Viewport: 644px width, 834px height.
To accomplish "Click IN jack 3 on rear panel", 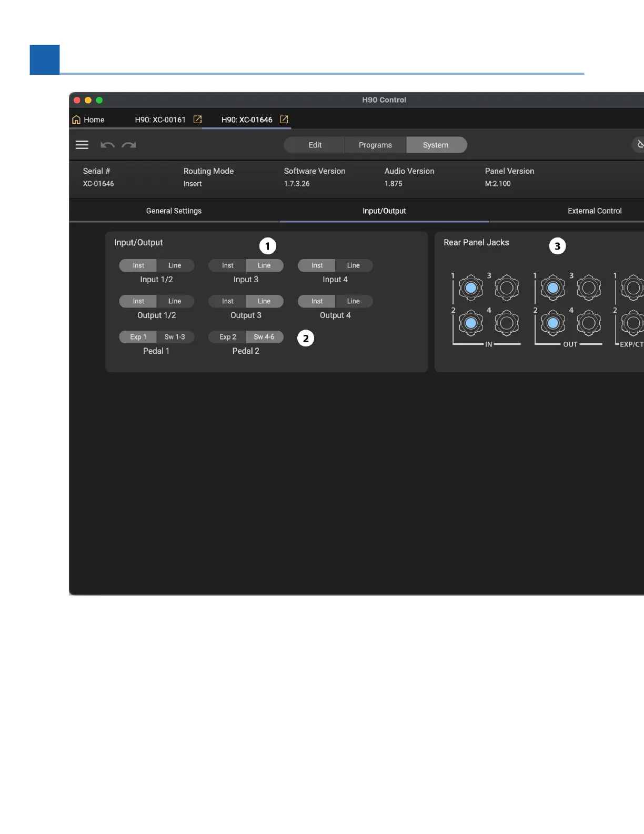I will pos(507,288).
